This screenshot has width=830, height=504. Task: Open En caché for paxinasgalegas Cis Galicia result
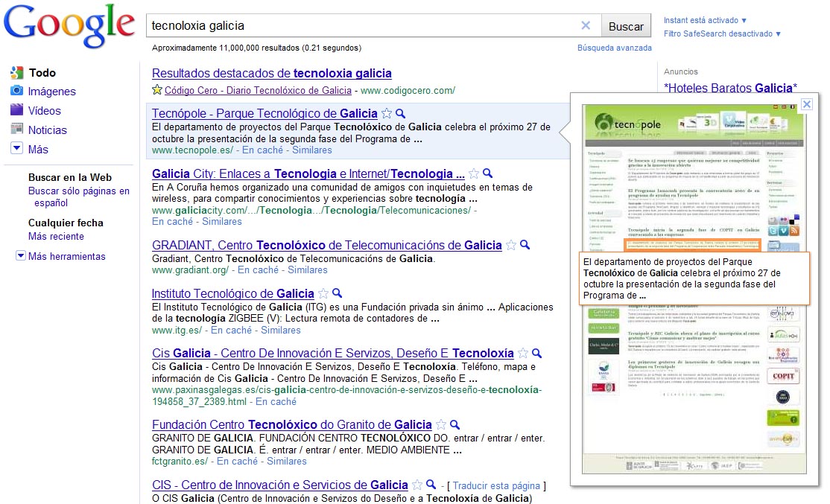[x=276, y=401]
